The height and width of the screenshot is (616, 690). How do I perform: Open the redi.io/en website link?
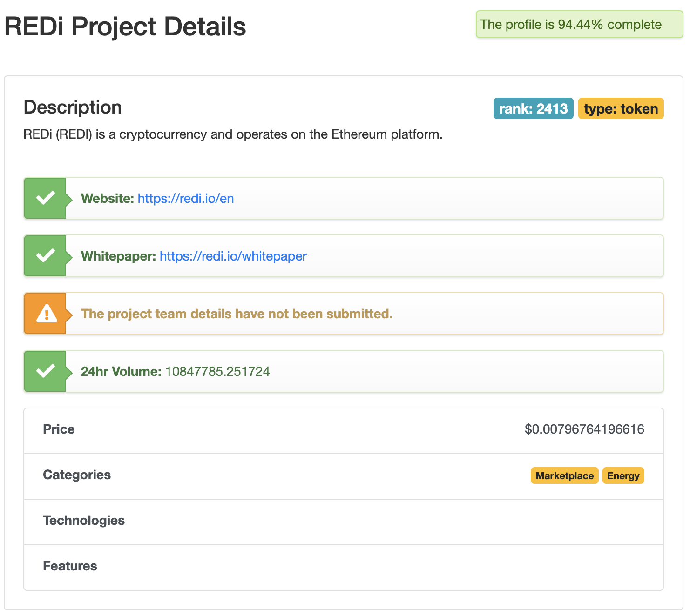(186, 199)
